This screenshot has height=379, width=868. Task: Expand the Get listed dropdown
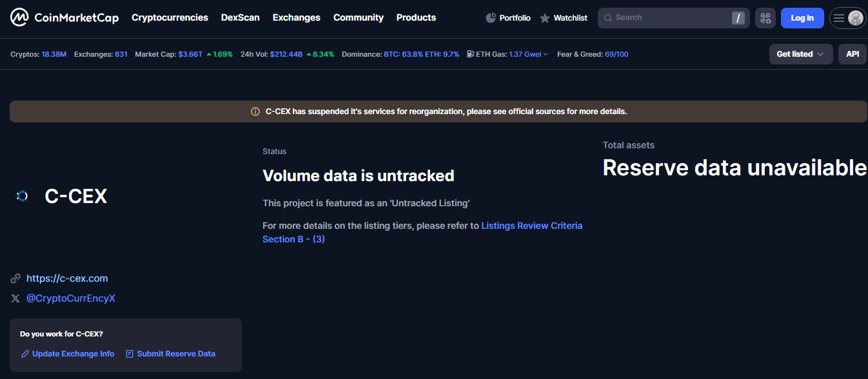point(800,54)
